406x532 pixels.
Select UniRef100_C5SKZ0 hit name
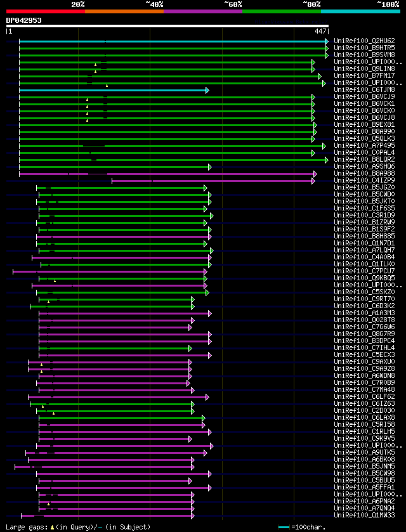(364, 292)
